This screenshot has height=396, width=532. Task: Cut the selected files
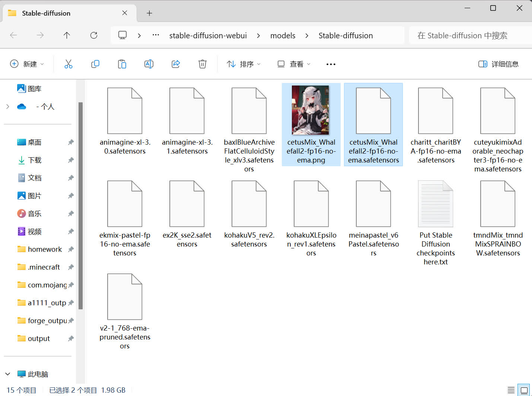coord(69,64)
